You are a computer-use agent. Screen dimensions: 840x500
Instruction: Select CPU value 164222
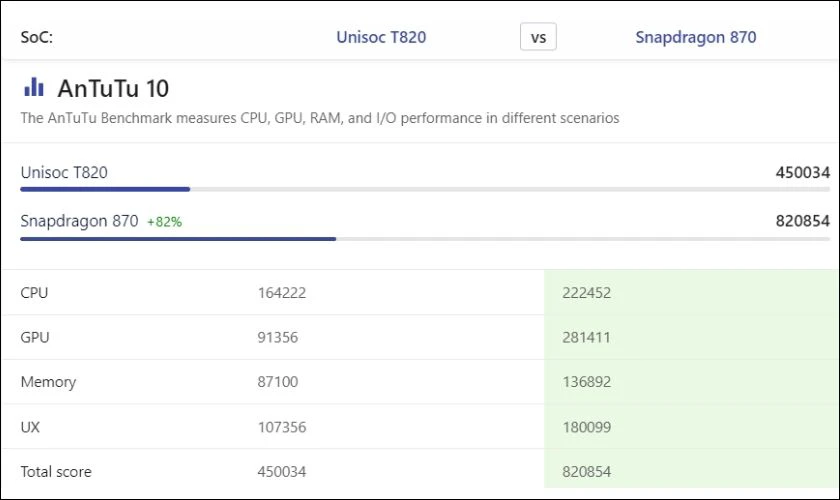coord(282,293)
